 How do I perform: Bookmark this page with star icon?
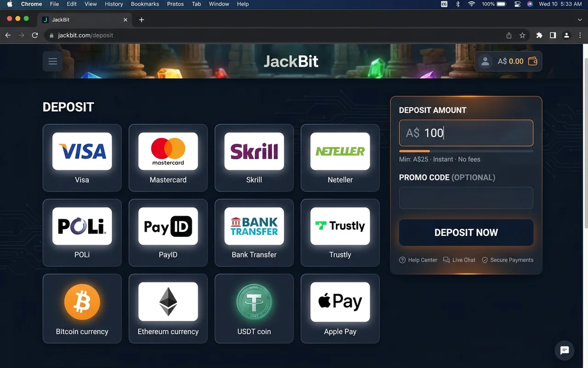pos(522,35)
